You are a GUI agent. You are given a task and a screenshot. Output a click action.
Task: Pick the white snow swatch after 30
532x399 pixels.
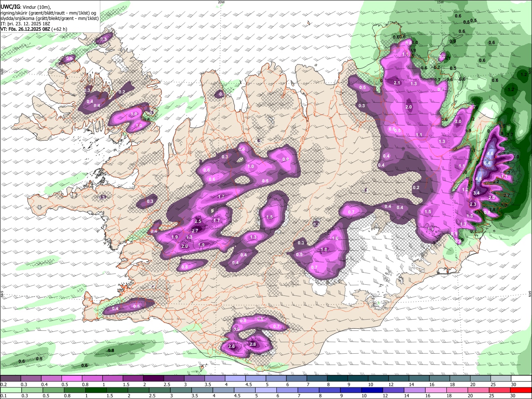tap(522, 379)
